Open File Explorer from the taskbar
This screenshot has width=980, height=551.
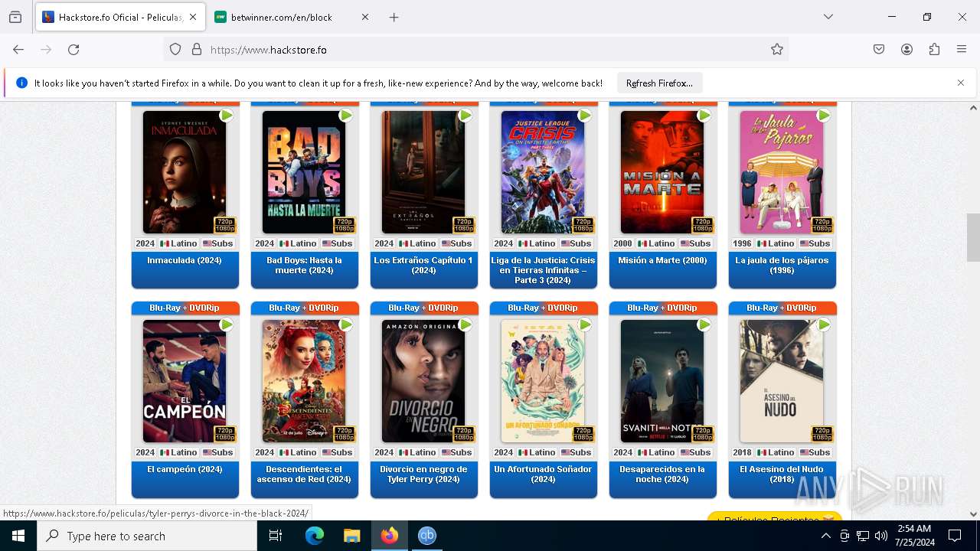point(351,536)
